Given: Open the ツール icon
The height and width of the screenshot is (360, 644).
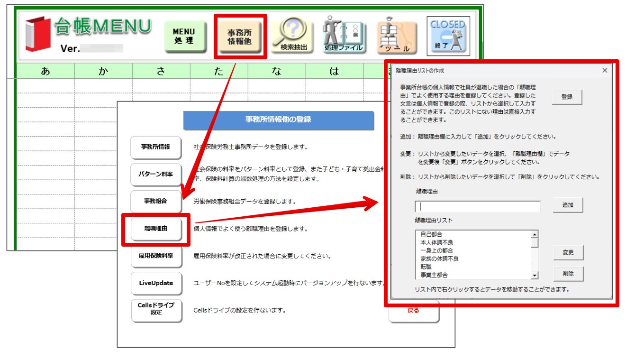Looking at the screenshot, I should click(x=397, y=36).
